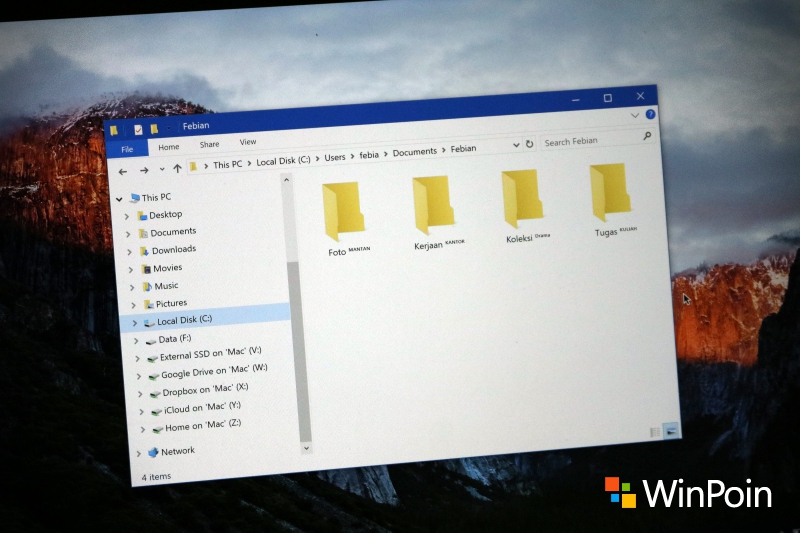Select Pictures in navigation pane
Screen dimensions: 800x533
[165, 304]
